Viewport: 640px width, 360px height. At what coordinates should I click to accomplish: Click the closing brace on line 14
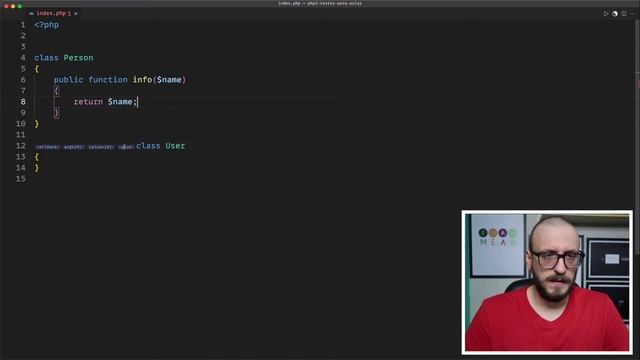[x=37, y=168]
